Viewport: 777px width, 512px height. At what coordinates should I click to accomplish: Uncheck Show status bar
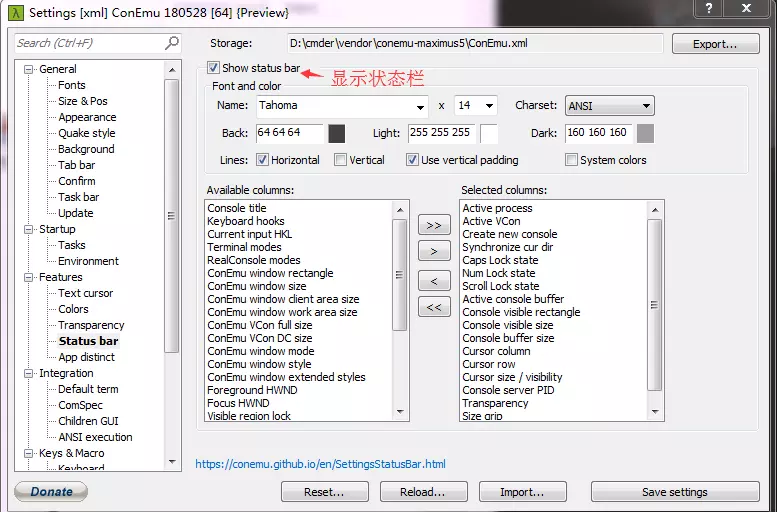[214, 67]
